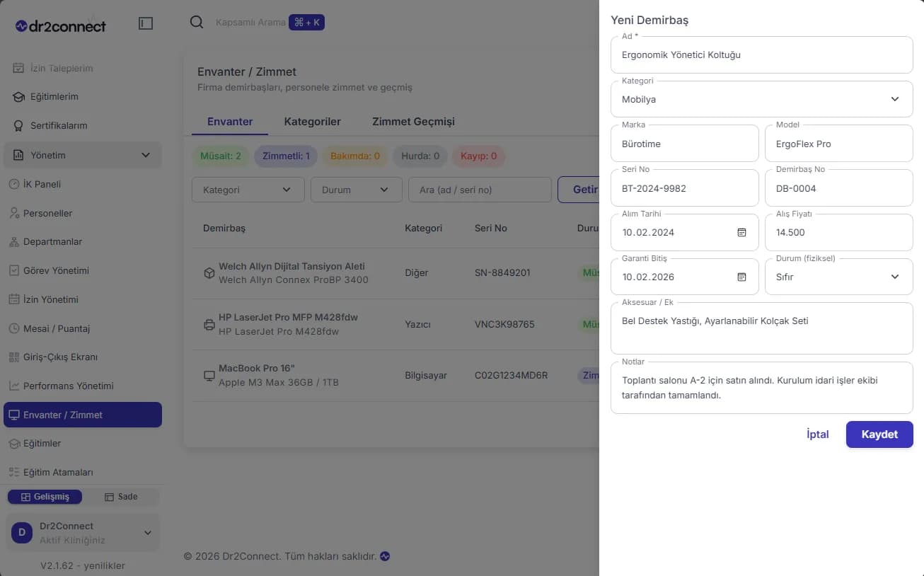Screen dimensions: 924x576
Task: Save the new asset with Kaydet
Action: (879, 434)
